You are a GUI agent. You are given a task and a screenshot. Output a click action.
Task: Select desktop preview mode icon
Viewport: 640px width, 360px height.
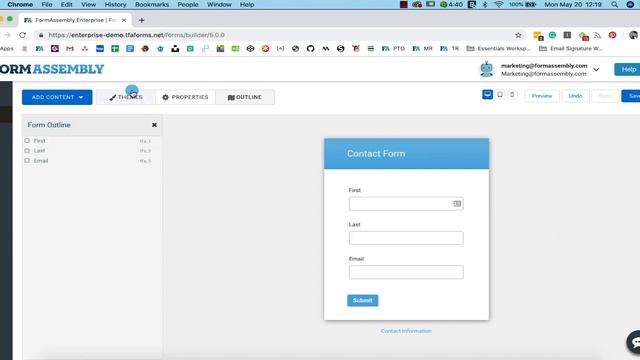[x=487, y=95]
